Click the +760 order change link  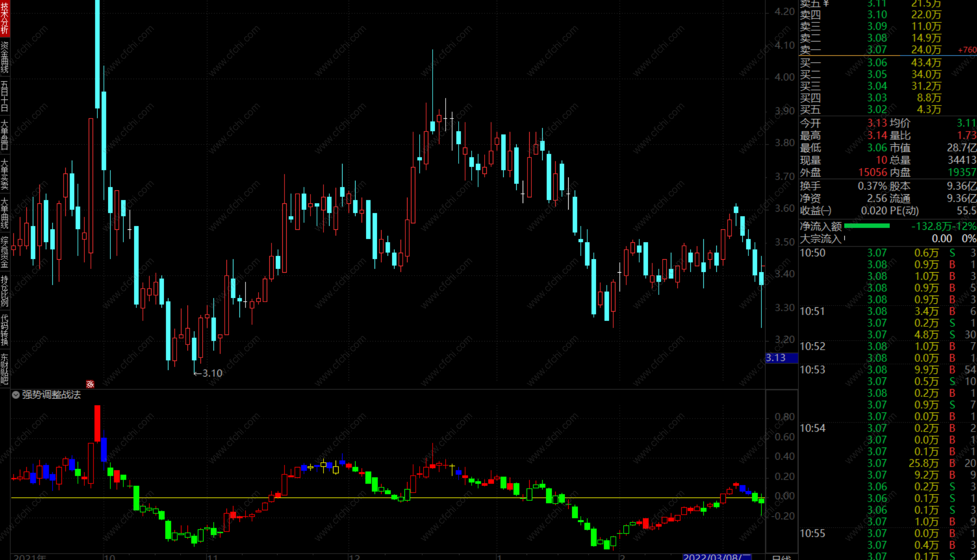pyautogui.click(x=967, y=50)
